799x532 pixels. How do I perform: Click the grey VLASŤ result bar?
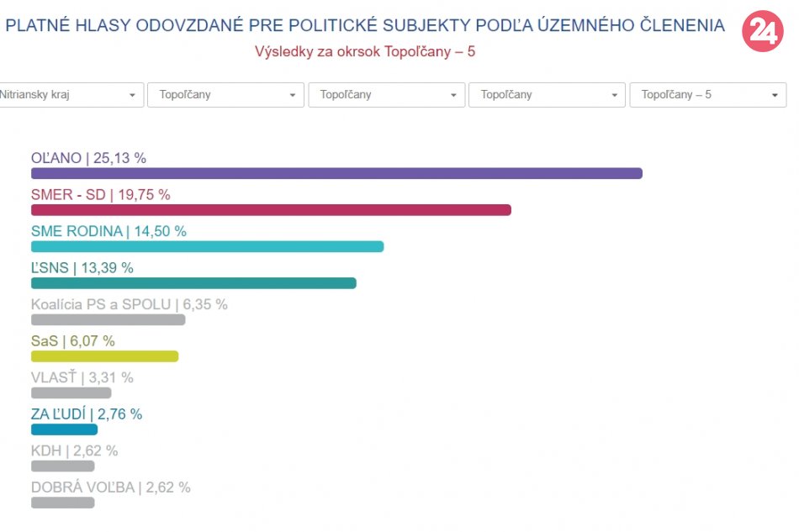coord(71,393)
